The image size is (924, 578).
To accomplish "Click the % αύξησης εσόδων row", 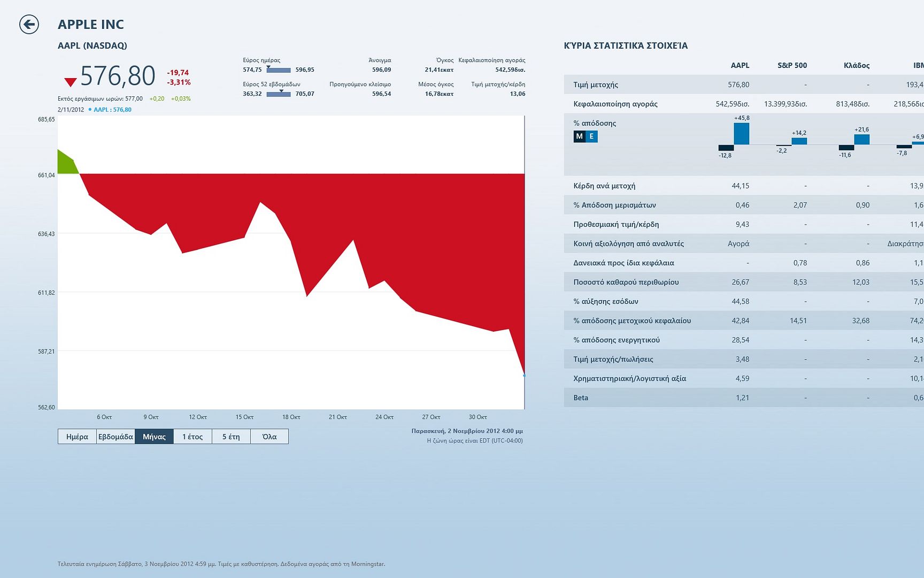I will coord(744,301).
